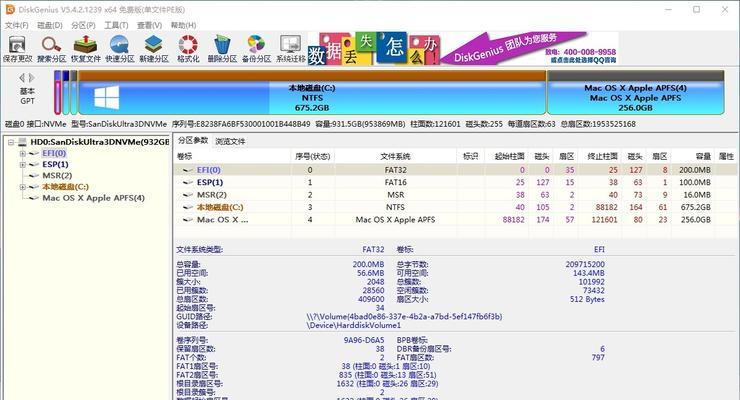Switch to the 浏览文件 tab
Viewport: 740px width, 400px height.
tap(230, 141)
